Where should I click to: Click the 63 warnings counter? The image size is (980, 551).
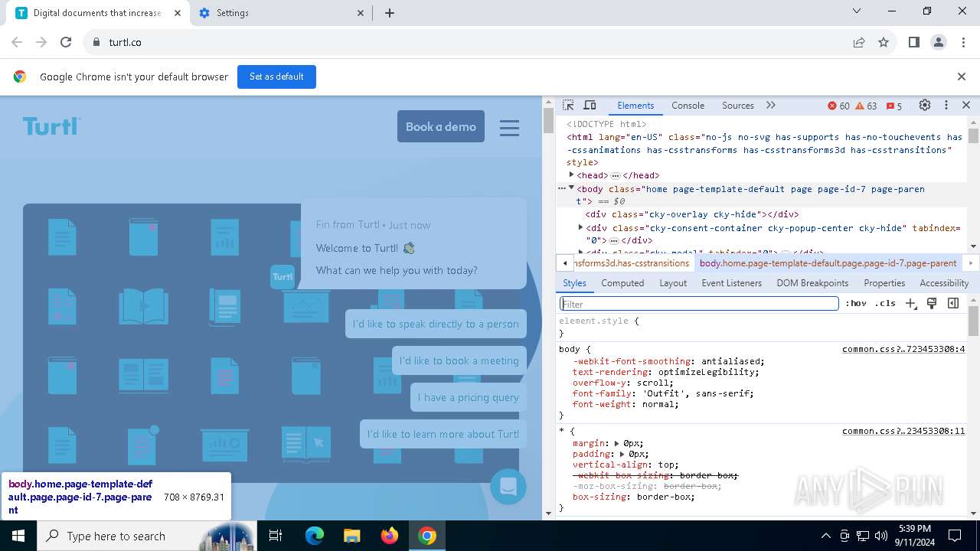click(866, 106)
